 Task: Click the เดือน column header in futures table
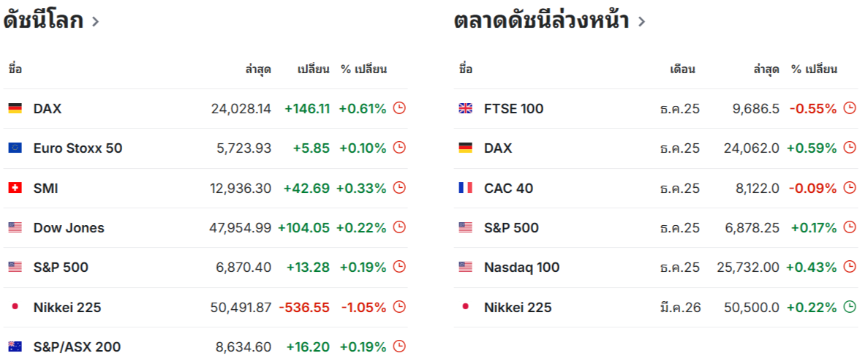click(682, 70)
